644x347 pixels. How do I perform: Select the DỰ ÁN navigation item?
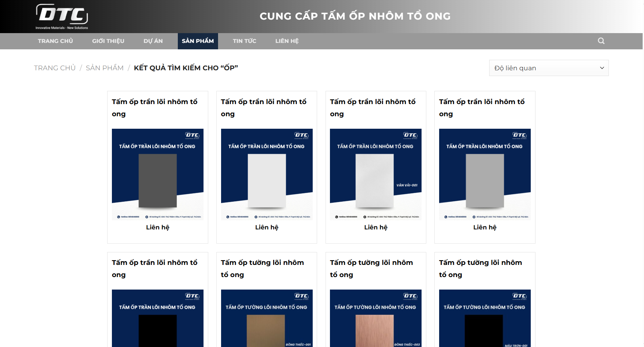[153, 41]
